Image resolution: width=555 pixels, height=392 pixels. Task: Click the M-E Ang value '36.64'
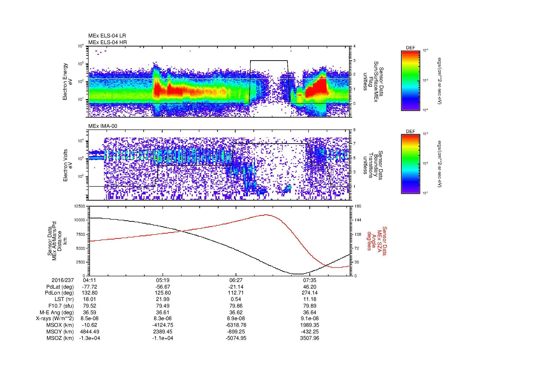(x=310, y=312)
